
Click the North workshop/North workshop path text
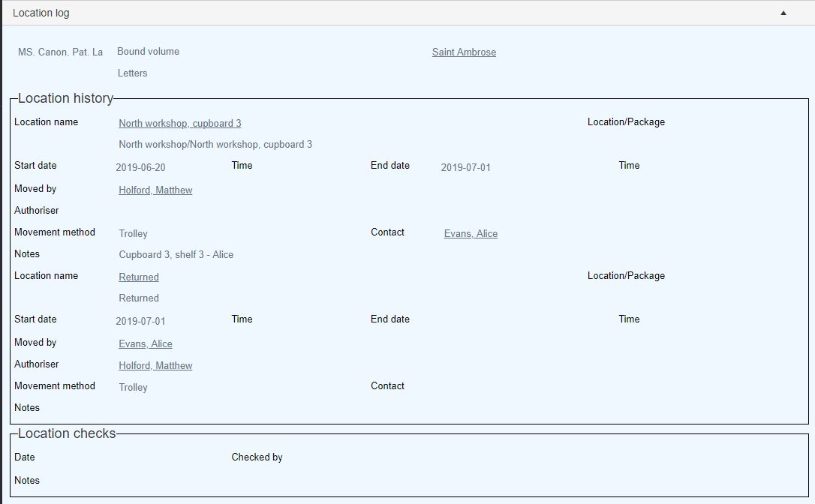215,145
